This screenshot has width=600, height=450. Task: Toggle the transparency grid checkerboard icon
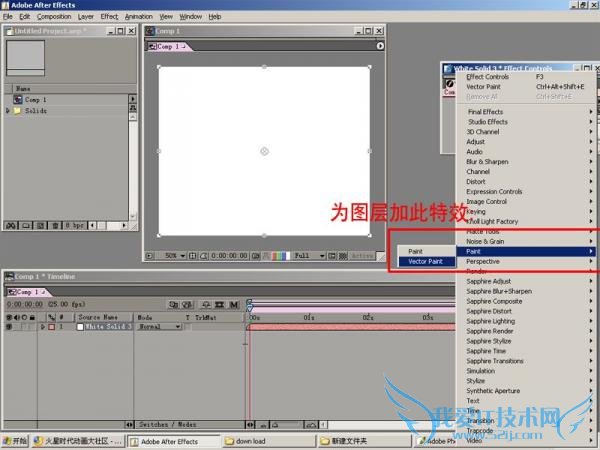click(x=343, y=256)
